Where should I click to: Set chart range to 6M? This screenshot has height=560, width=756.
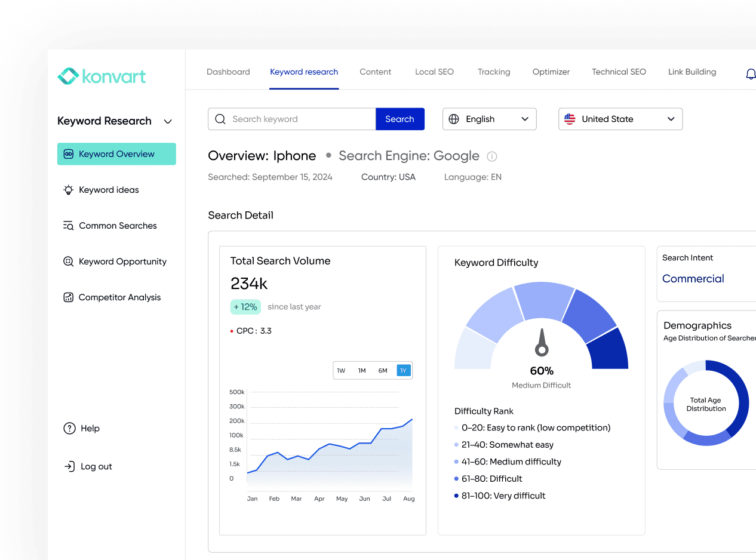pyautogui.click(x=383, y=371)
